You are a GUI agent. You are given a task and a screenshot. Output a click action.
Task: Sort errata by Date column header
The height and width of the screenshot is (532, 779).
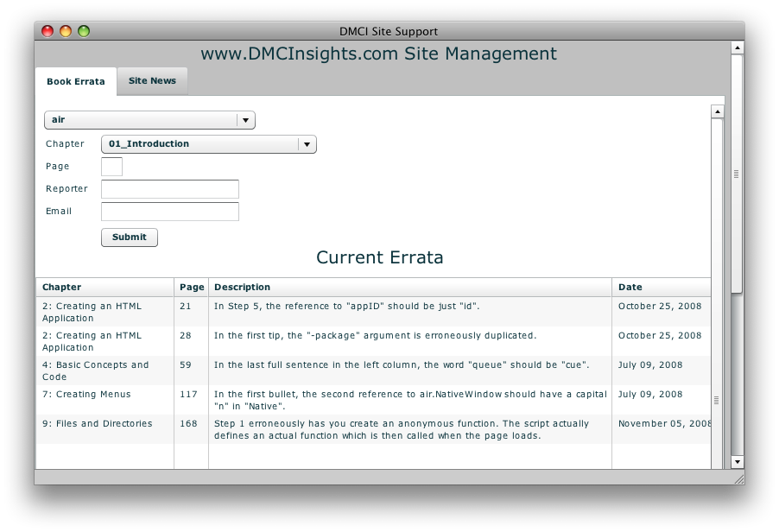(661, 288)
